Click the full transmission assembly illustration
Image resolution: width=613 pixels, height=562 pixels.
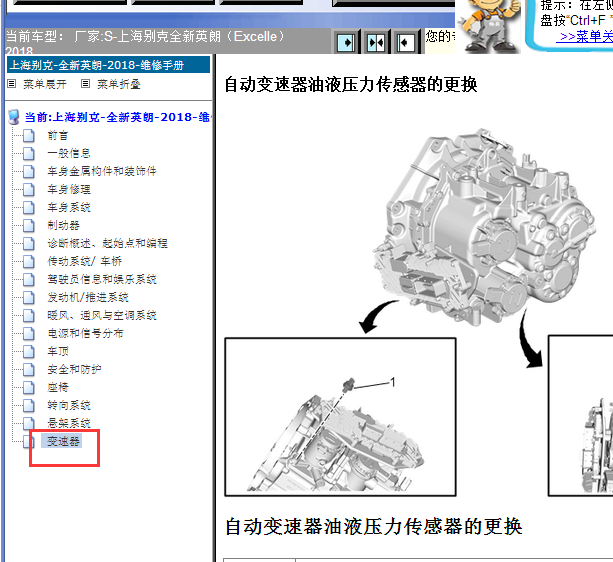(x=484, y=226)
